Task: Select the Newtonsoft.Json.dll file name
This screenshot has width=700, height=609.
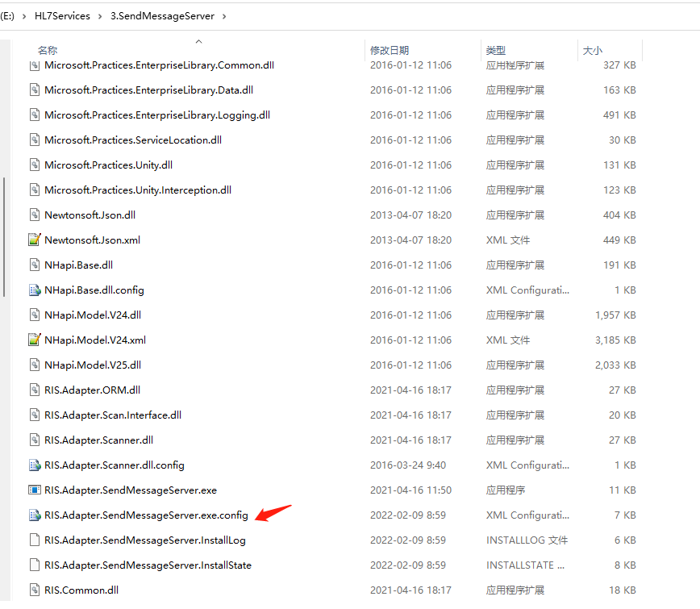Action: (x=90, y=215)
